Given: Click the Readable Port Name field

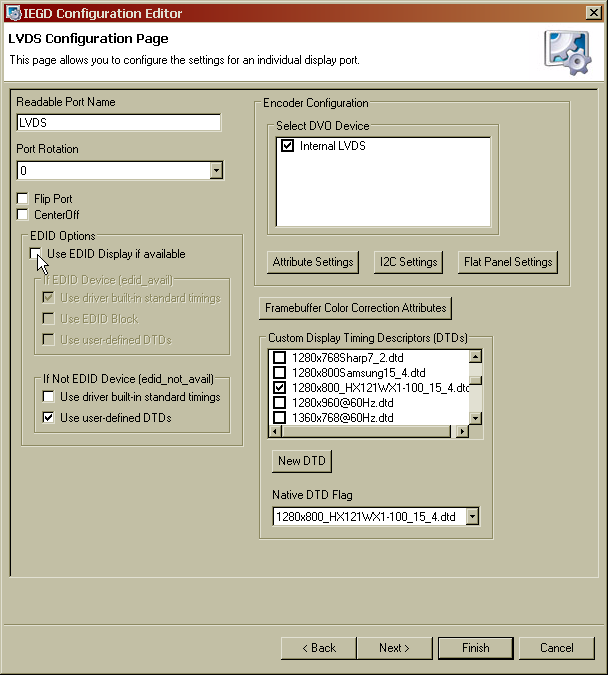Looking at the screenshot, I should (118, 123).
